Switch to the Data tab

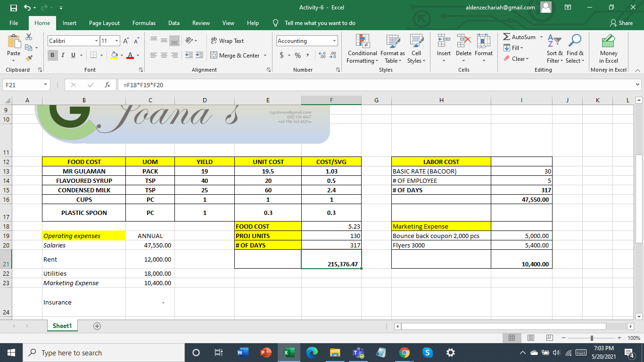click(x=174, y=23)
